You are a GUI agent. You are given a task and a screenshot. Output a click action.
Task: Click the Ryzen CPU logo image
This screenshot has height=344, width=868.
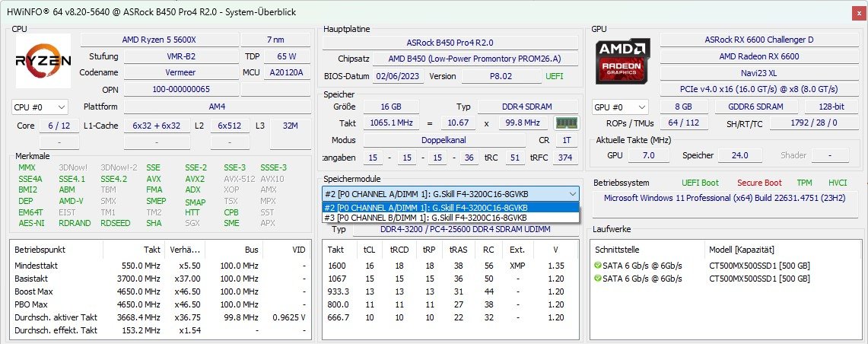click(43, 61)
